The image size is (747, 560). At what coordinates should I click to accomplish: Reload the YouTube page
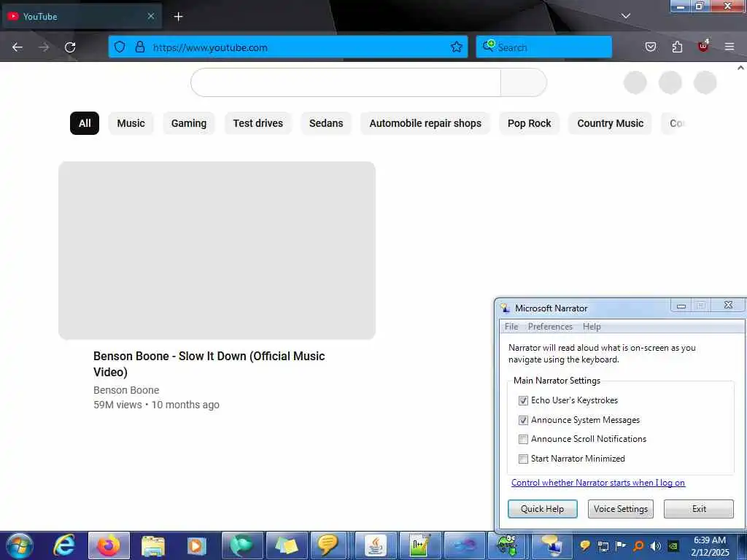coord(70,47)
